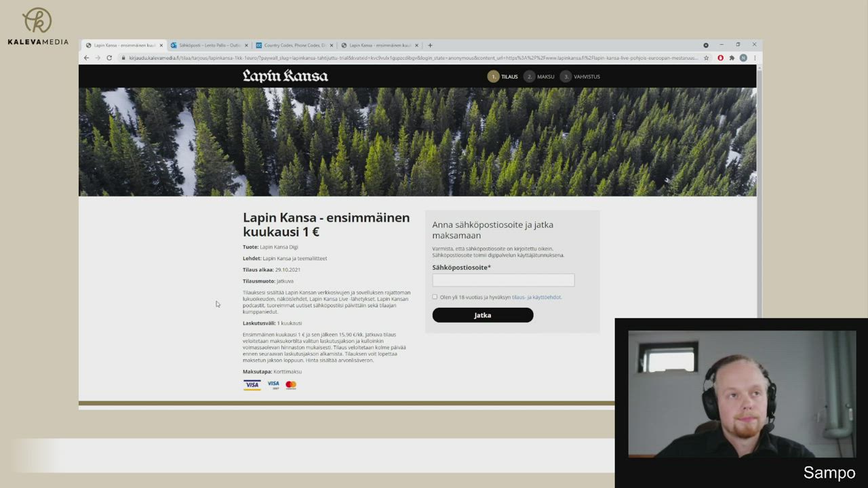
Task: Switch to the last Lapin Kansa tab
Action: tap(380, 45)
